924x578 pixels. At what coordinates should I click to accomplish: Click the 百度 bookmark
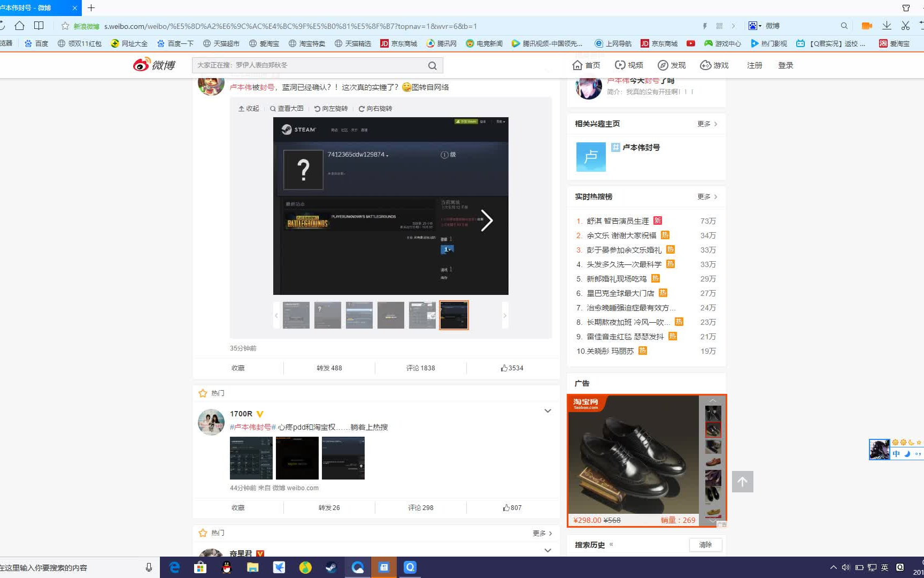point(36,43)
